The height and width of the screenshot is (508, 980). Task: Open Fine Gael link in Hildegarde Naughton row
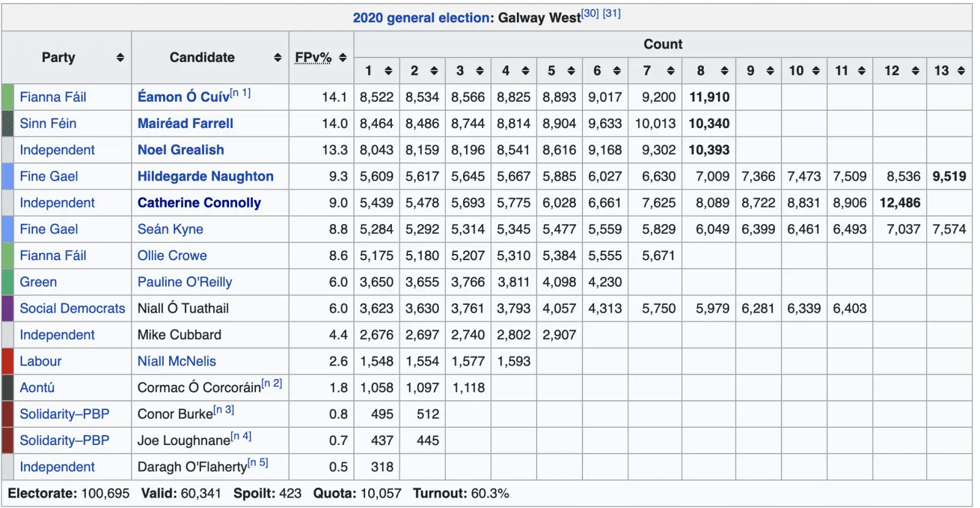[x=48, y=176]
